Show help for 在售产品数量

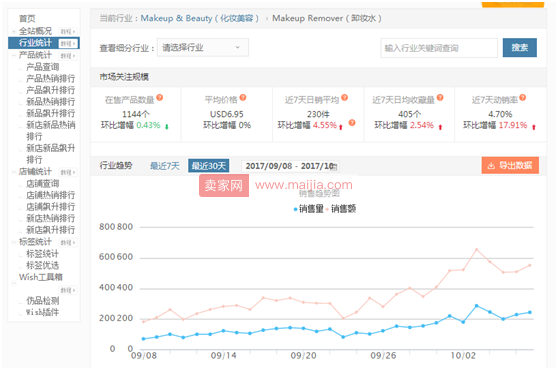159,97
